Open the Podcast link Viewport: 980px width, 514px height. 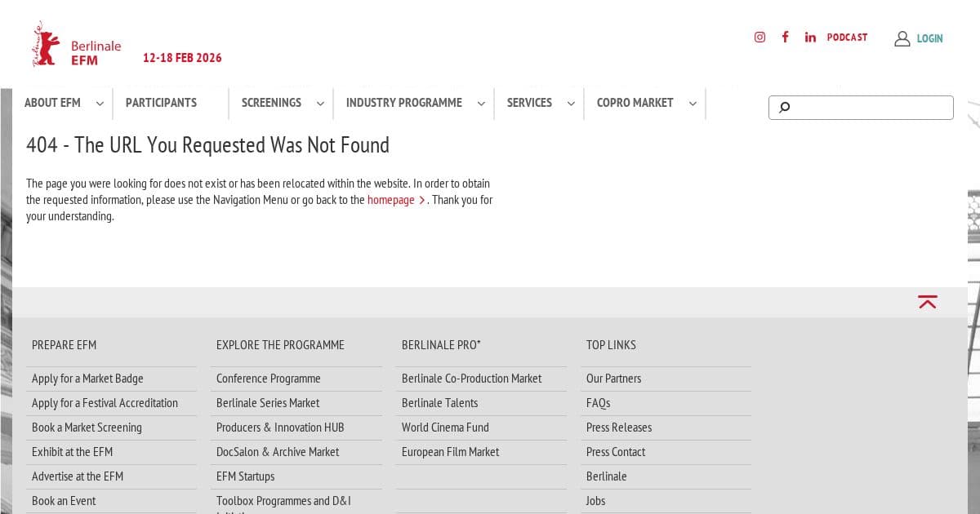[x=847, y=37]
